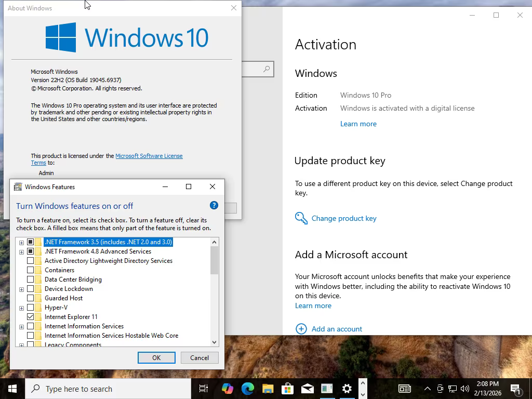
Task: Check the Internet Information Services box
Action: (x=30, y=326)
